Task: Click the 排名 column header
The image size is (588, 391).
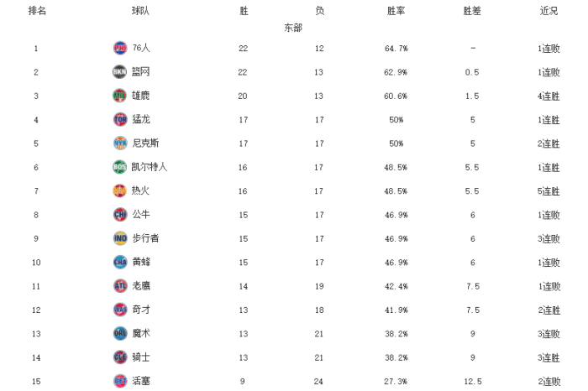Action: [x=36, y=11]
